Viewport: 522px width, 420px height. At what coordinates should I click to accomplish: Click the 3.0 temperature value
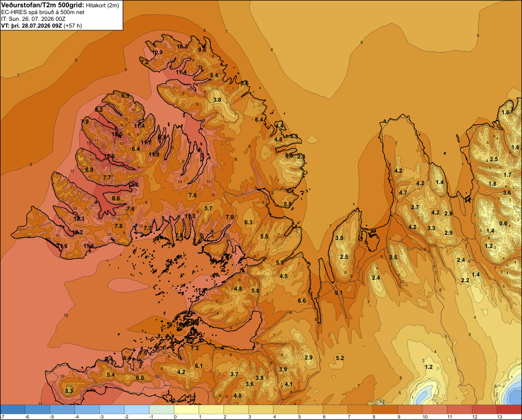pos(339,238)
